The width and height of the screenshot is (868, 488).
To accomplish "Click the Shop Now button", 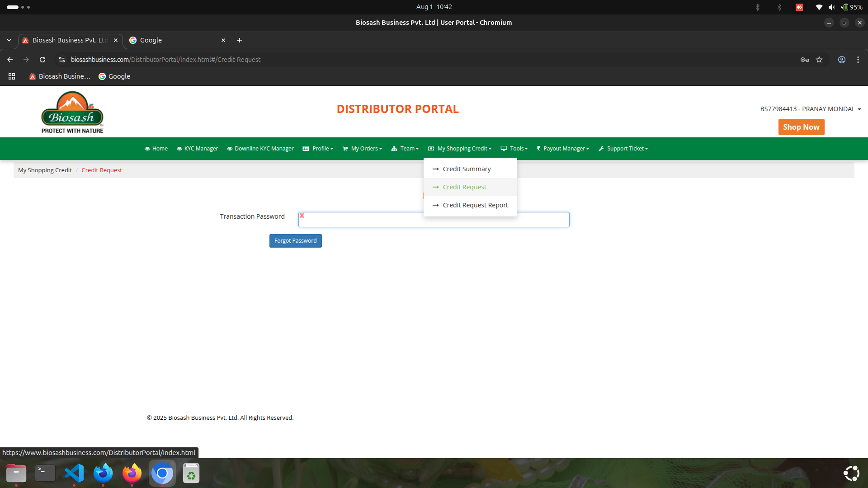I will 801,127.
